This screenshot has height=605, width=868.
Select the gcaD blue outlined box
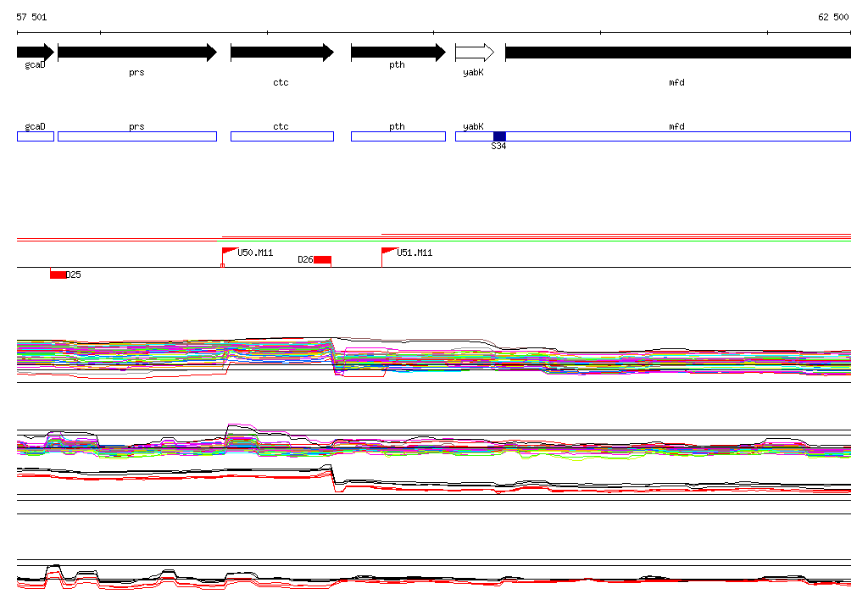pyautogui.click(x=36, y=136)
